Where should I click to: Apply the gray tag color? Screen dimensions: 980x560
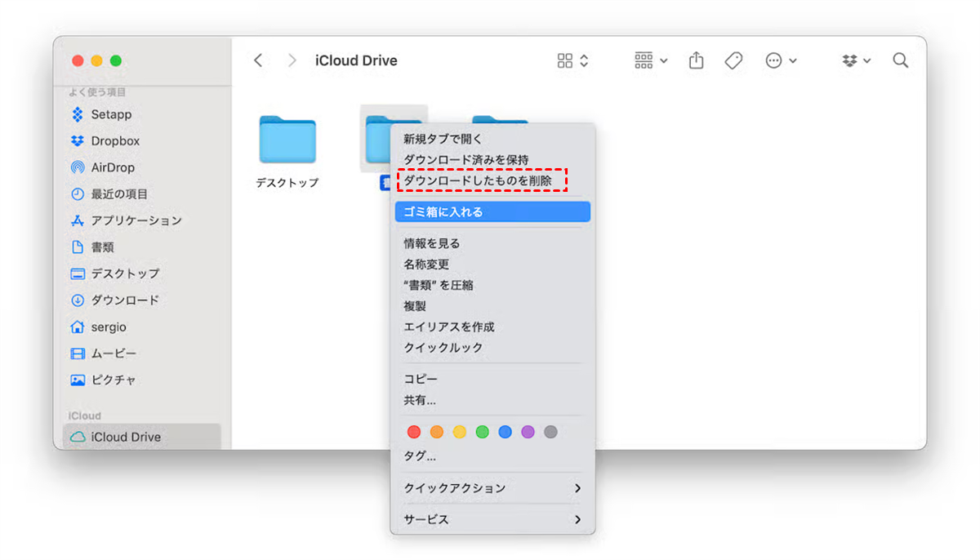551,432
